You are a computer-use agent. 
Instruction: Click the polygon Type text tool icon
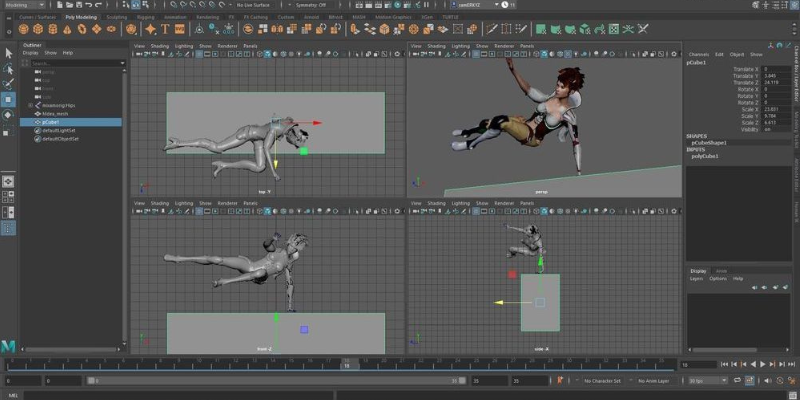click(x=165, y=29)
